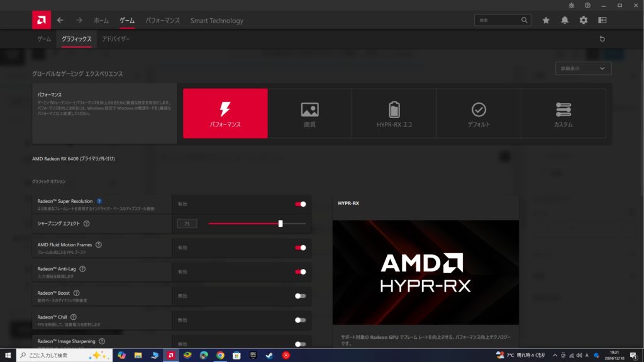644x362 pixels.
Task: Click the reset arrow icon on subtab bar
Action: pyautogui.click(x=602, y=39)
